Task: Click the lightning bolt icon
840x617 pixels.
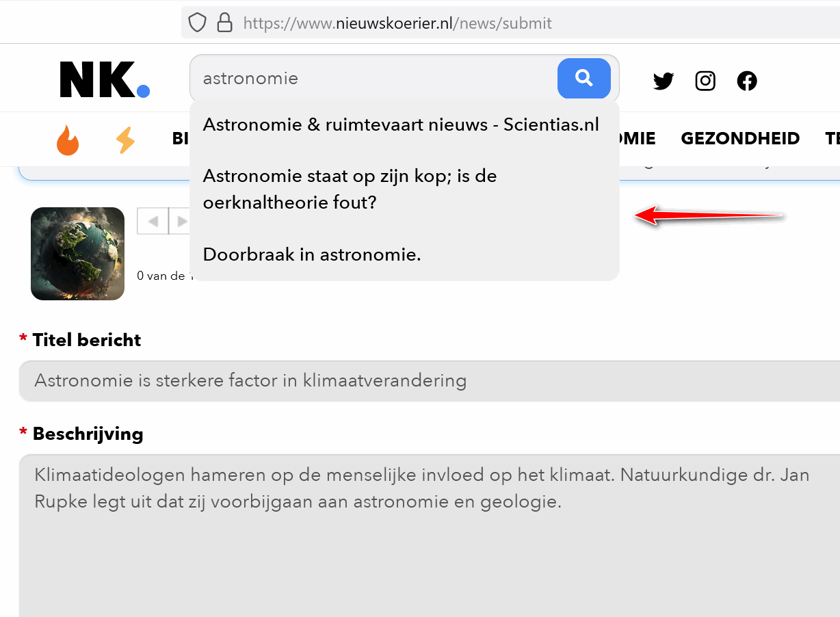Action: (x=125, y=140)
